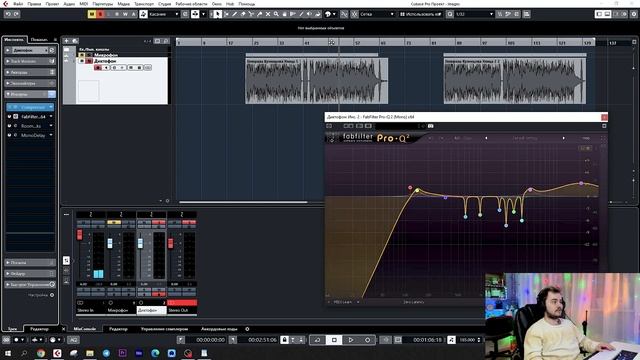Select the Erase tool
This screenshot has width=640, height=360.
click(243, 14)
